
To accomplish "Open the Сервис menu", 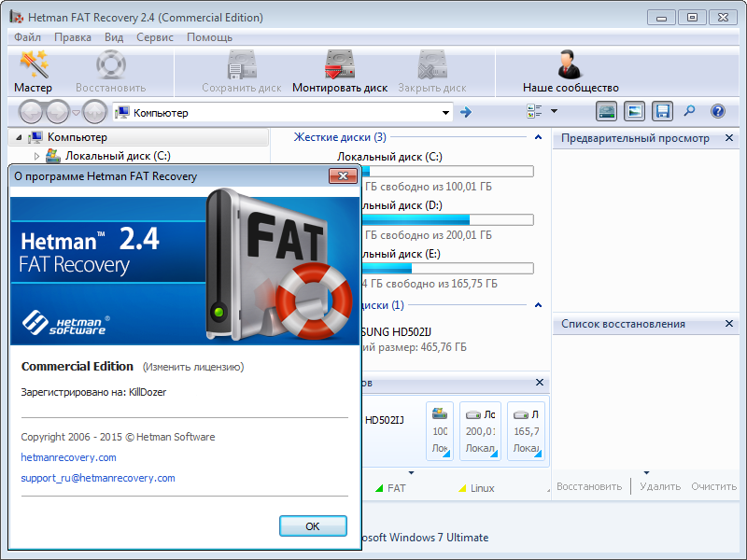I will click(x=155, y=37).
